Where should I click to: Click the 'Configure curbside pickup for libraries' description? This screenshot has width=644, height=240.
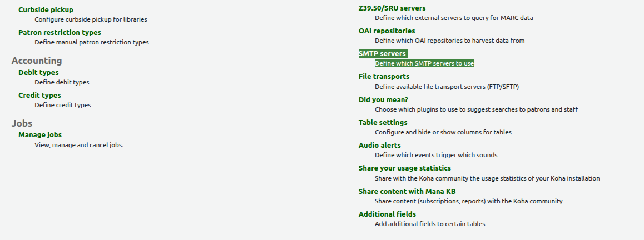click(91, 19)
